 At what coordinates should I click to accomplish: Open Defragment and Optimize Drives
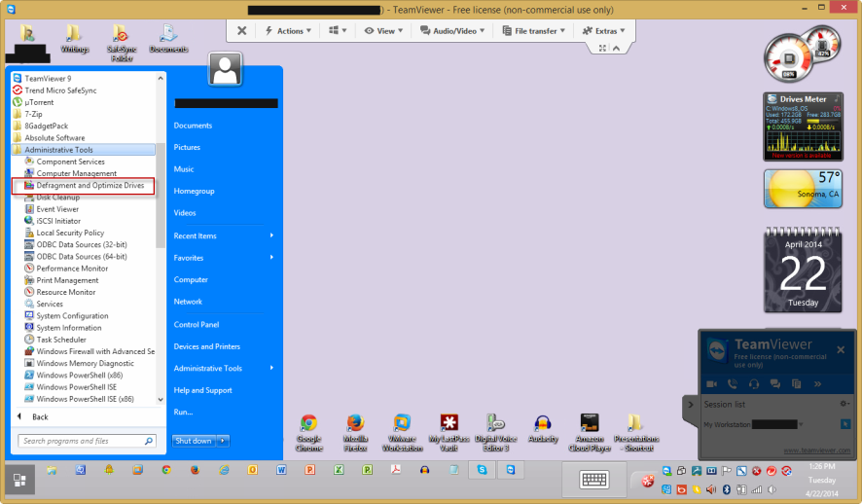90,185
